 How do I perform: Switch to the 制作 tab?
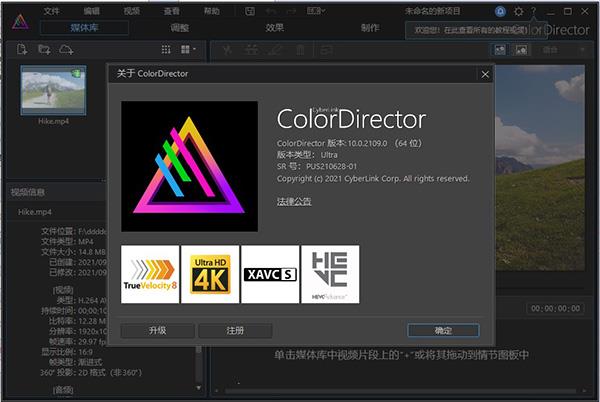(x=370, y=28)
